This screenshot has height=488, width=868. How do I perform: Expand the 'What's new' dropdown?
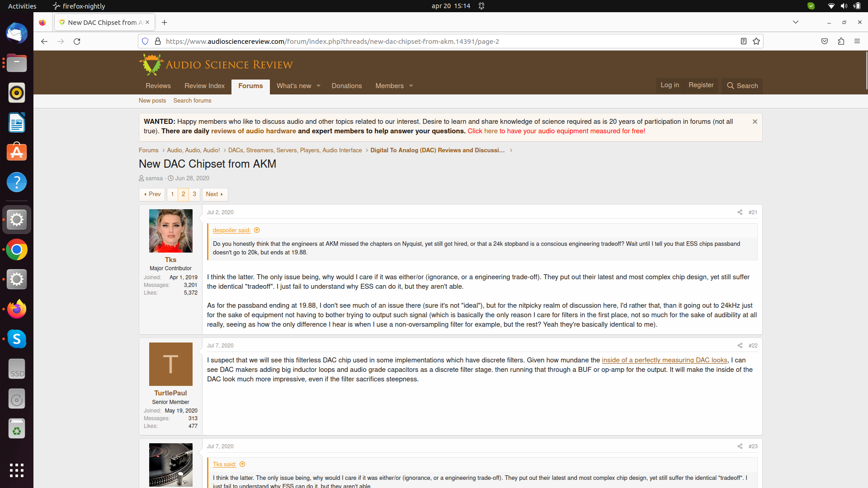coord(297,86)
